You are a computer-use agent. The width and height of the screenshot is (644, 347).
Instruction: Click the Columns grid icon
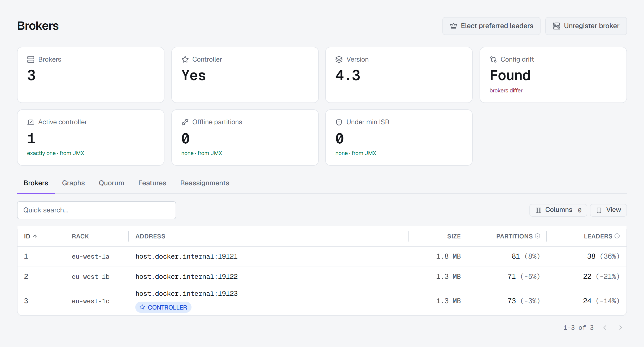click(x=538, y=210)
